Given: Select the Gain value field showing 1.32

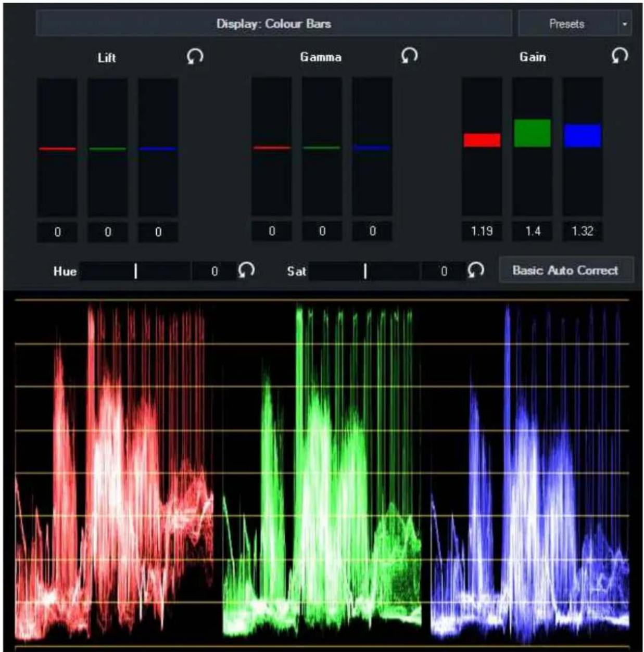Looking at the screenshot, I should pos(583,231).
